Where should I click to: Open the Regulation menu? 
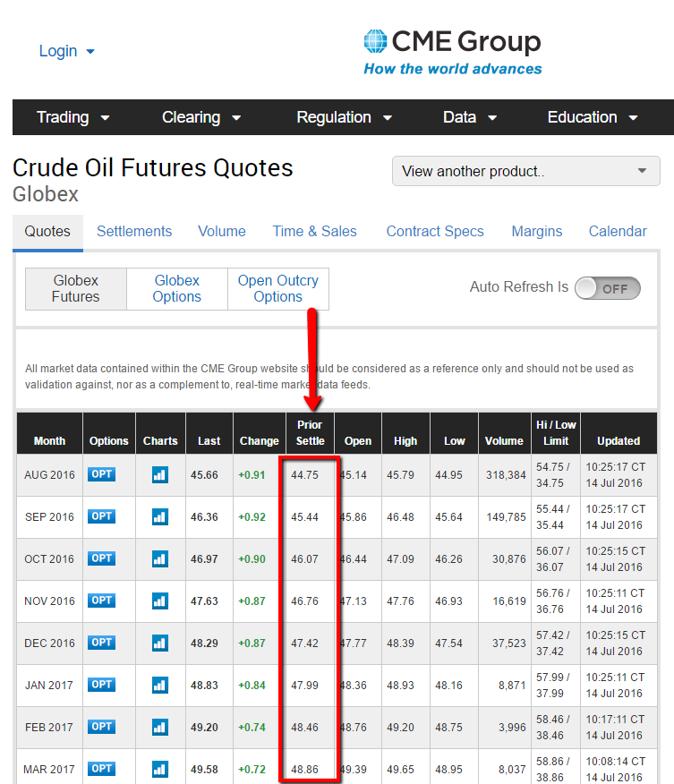[x=344, y=117]
